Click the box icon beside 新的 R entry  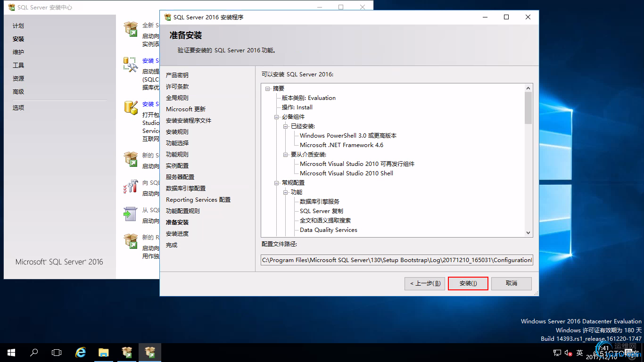(131, 241)
